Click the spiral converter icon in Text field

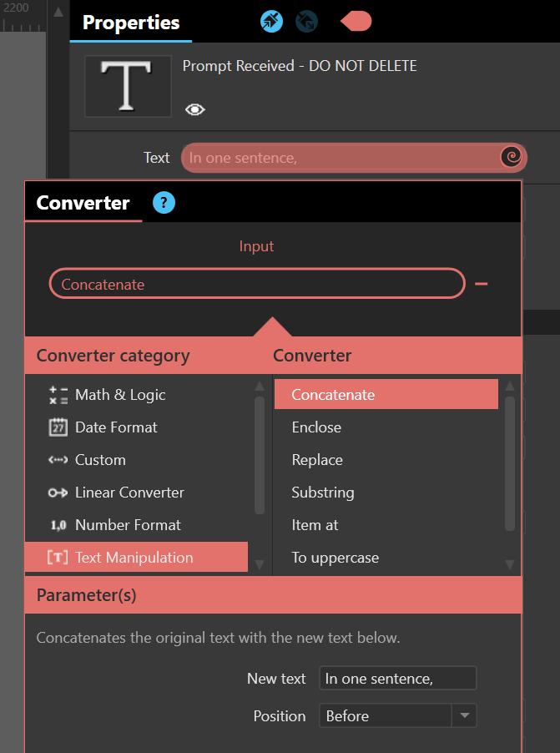point(511,157)
